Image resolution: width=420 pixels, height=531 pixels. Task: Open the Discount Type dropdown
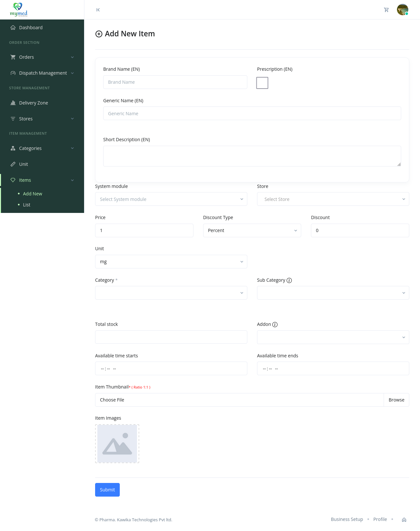coord(252,230)
